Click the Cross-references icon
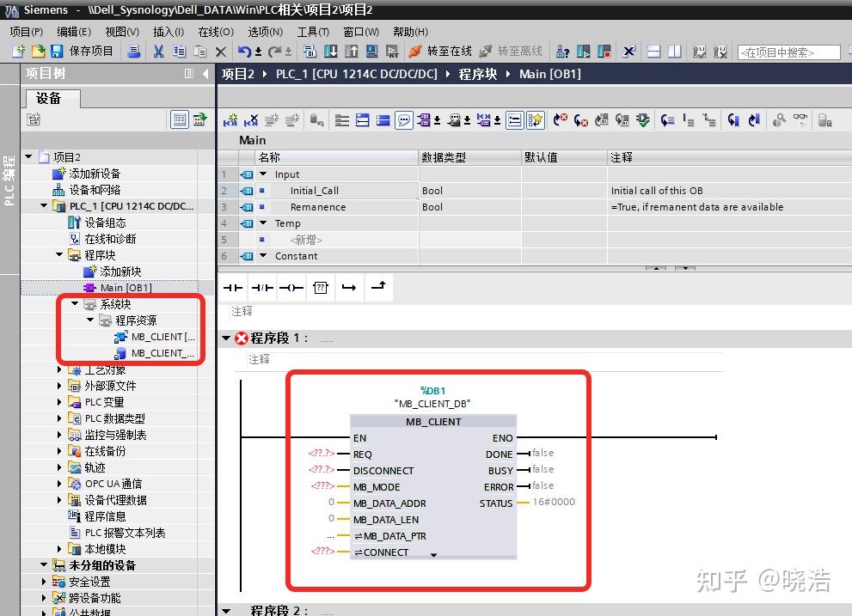 (628, 51)
